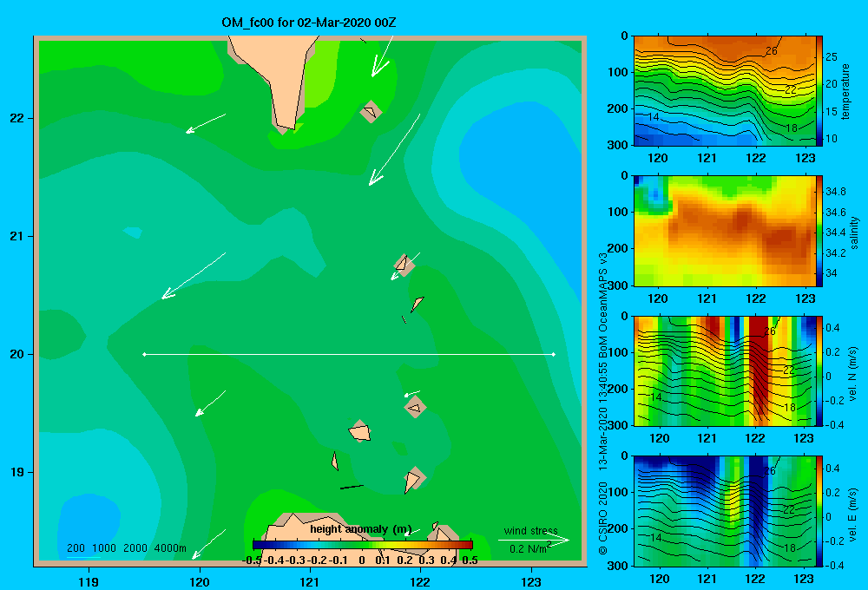Click the 25 tick on temperature color bar

tap(831, 57)
